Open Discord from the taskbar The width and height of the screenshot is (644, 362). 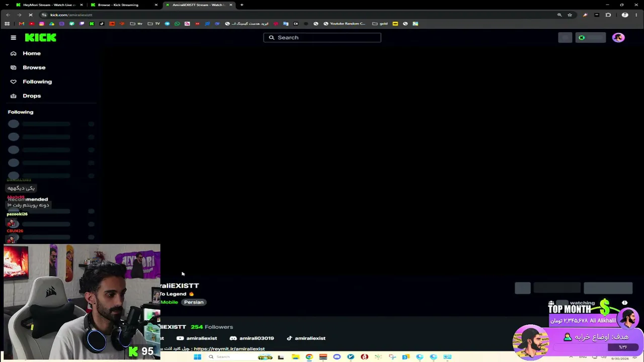click(337, 357)
